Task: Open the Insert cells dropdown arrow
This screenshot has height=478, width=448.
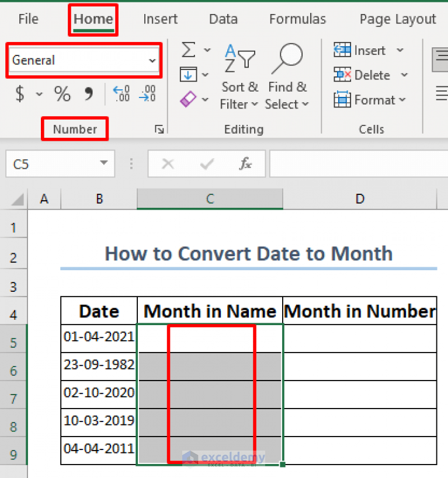Action: pyautogui.click(x=401, y=51)
